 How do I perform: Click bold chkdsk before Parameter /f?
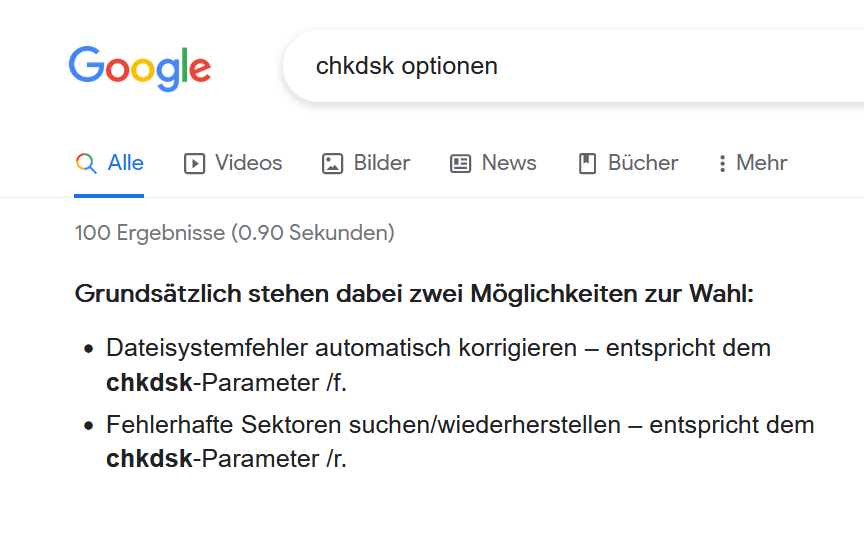pyautogui.click(x=149, y=383)
